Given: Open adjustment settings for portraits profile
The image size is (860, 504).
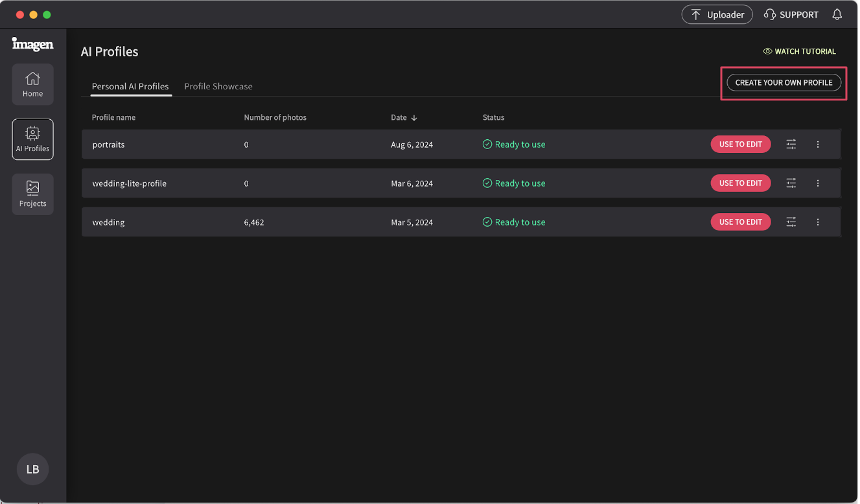Looking at the screenshot, I should 791,144.
